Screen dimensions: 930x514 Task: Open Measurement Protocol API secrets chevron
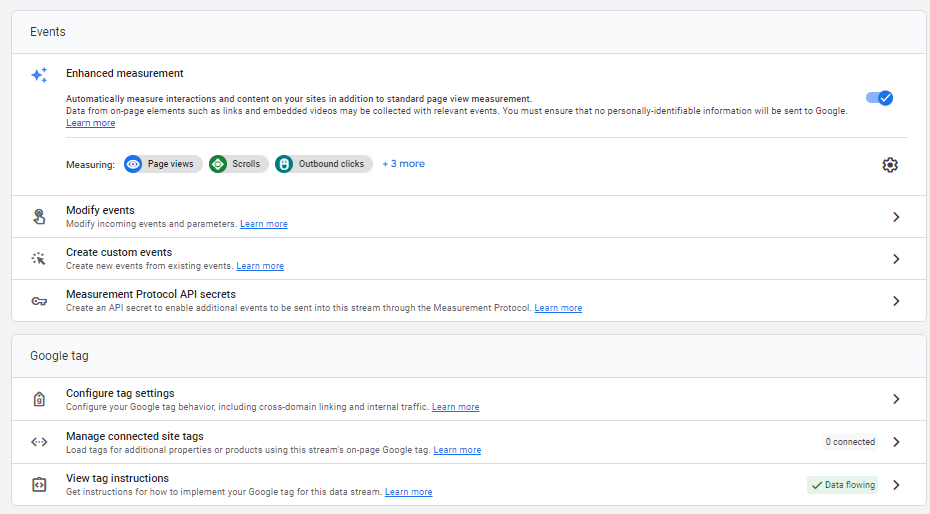point(896,301)
